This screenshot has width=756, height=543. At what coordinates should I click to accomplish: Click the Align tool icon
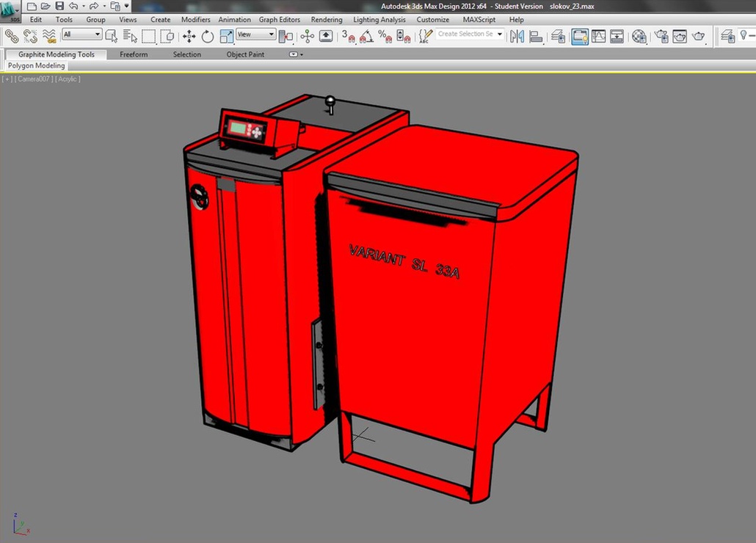coord(536,36)
